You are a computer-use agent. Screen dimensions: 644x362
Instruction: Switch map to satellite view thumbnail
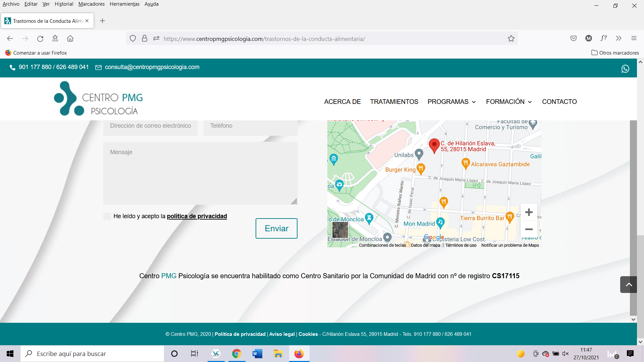click(340, 230)
